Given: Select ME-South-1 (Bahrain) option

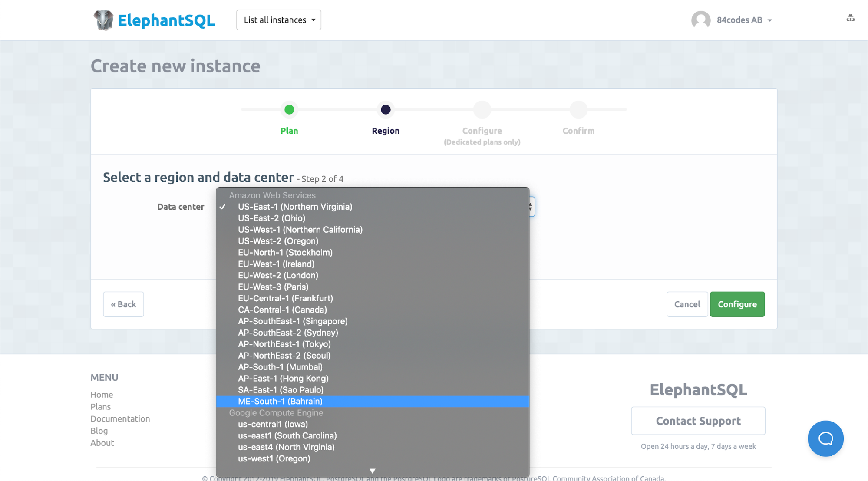Looking at the screenshot, I should tap(280, 402).
